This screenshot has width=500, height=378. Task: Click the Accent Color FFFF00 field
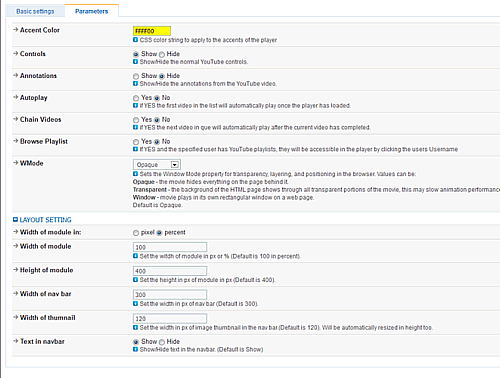click(x=152, y=31)
